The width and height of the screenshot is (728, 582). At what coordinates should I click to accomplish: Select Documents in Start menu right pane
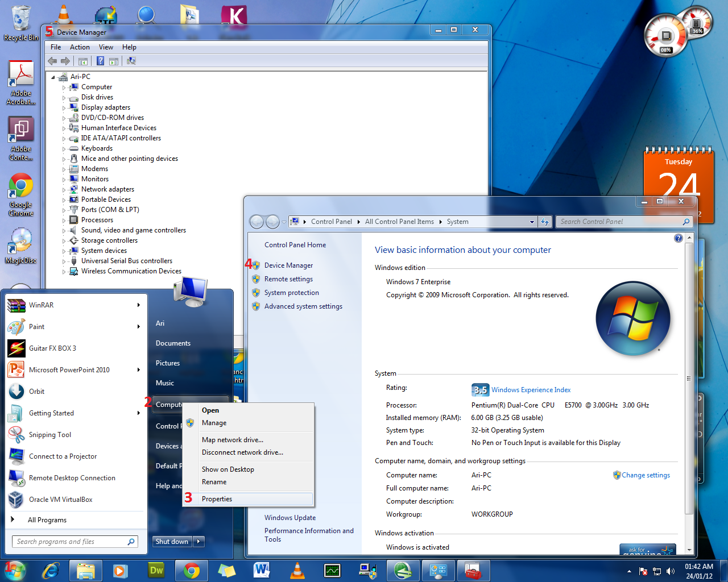pos(173,343)
